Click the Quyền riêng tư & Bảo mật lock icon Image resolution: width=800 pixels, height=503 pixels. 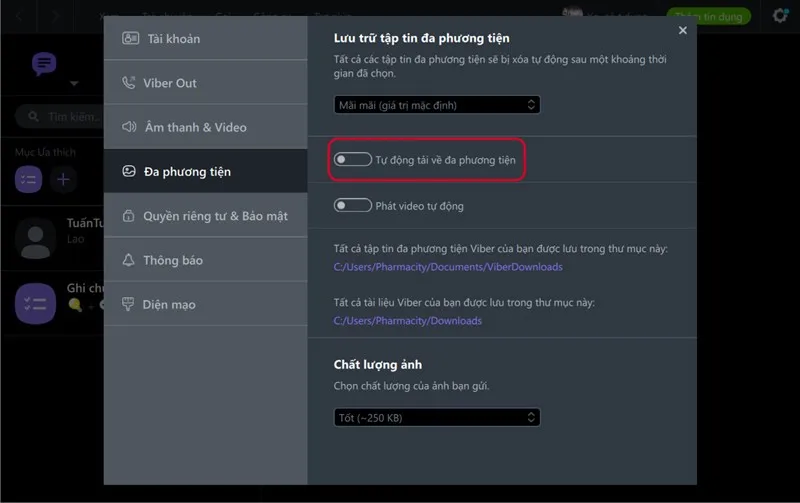coord(129,216)
